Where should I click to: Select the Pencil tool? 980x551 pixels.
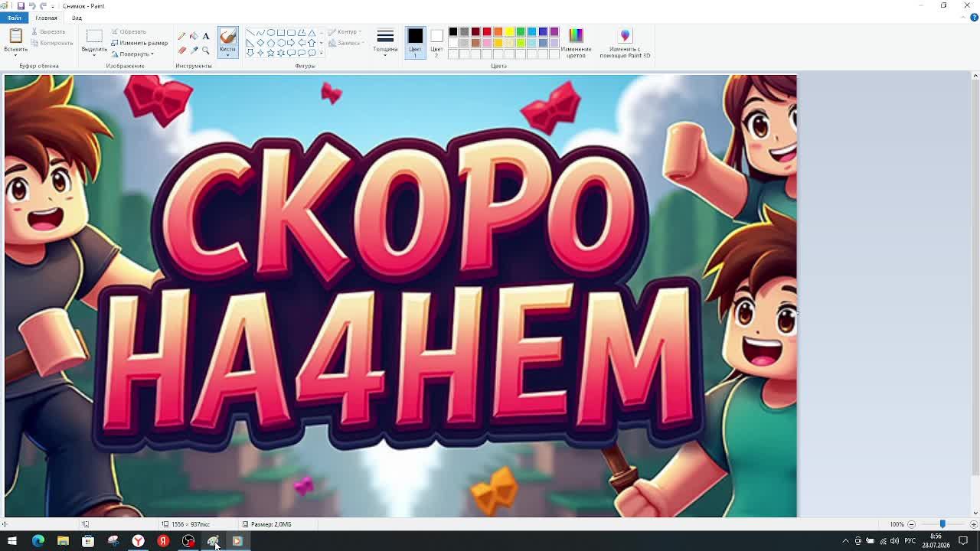pos(181,36)
